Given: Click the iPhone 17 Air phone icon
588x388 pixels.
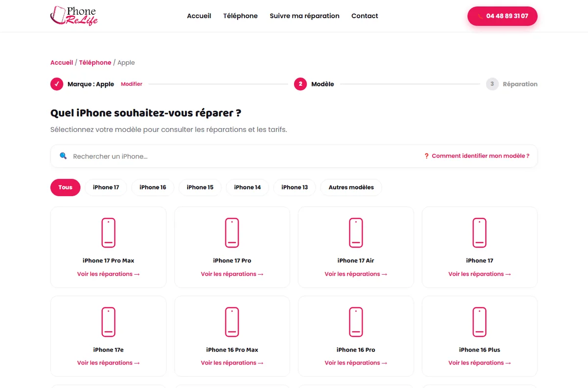Looking at the screenshot, I should pos(356,233).
